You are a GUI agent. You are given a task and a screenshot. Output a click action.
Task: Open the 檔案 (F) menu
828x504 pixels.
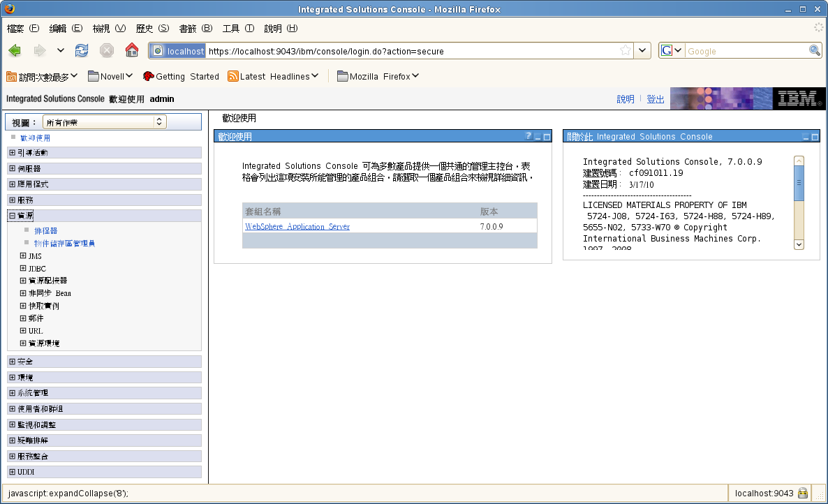pos(23,29)
